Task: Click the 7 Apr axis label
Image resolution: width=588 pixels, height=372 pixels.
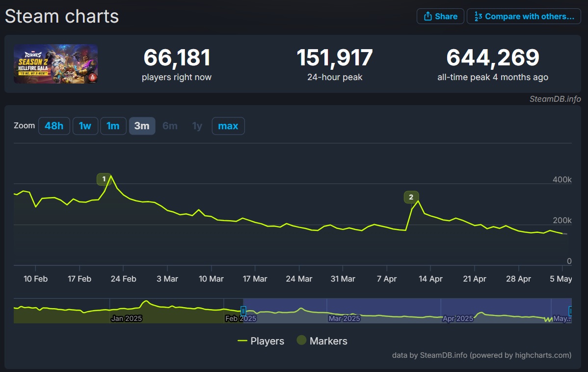Action: click(387, 279)
